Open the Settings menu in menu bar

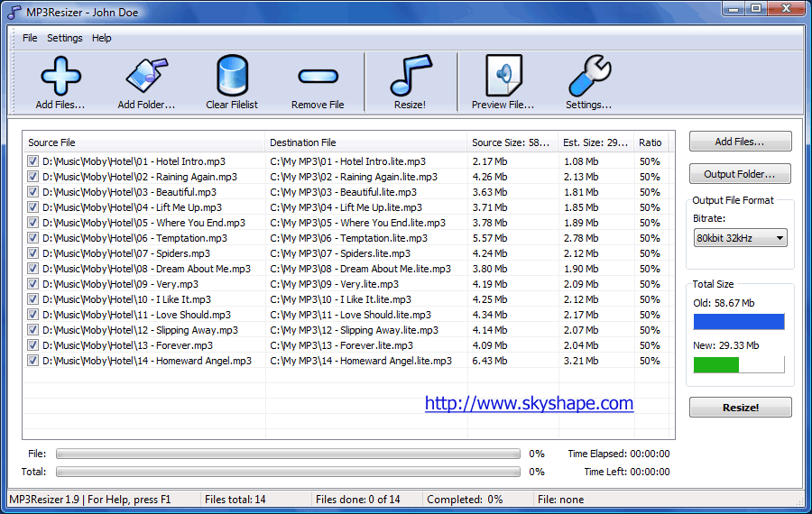click(x=65, y=38)
